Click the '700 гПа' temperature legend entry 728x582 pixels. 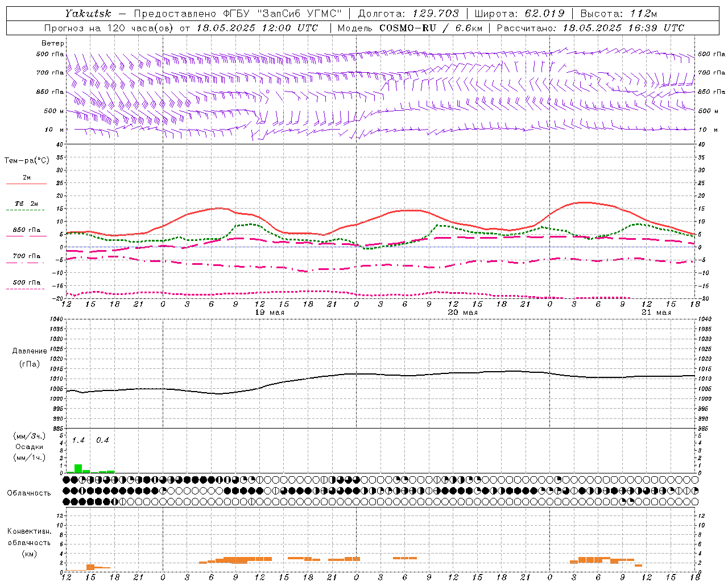click(27, 256)
